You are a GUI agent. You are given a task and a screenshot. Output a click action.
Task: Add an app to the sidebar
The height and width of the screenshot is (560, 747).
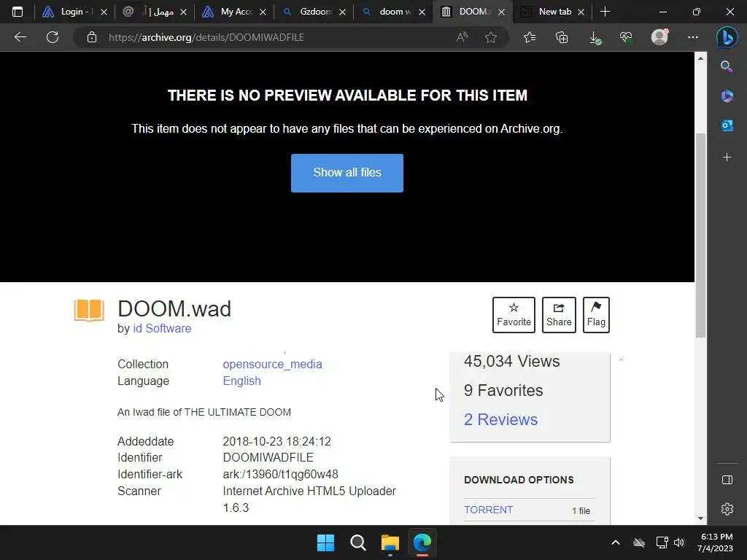(727, 157)
